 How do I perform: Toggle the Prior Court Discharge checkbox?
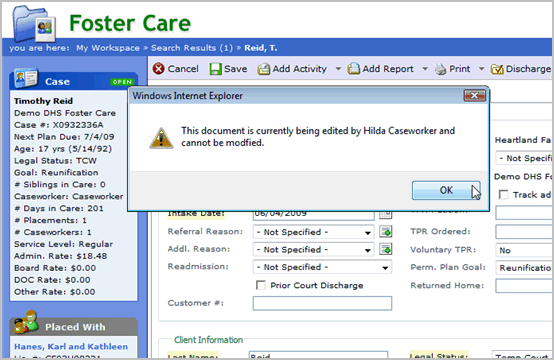pyautogui.click(x=261, y=285)
